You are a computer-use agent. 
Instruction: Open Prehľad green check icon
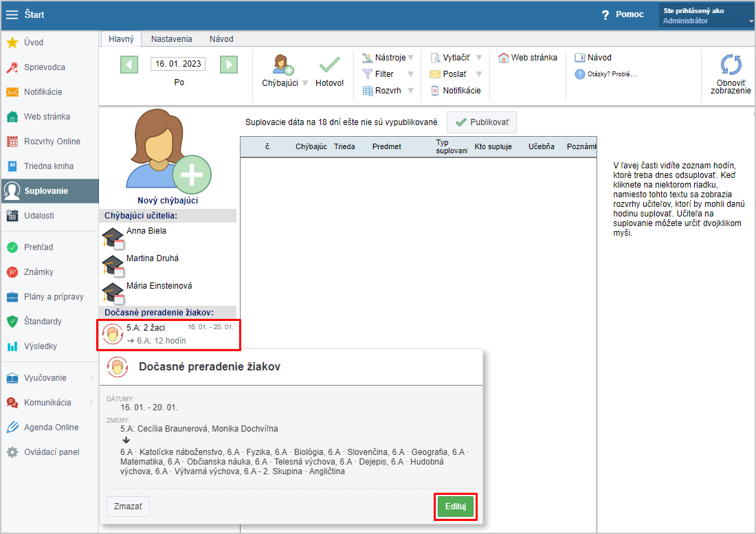pos(12,247)
